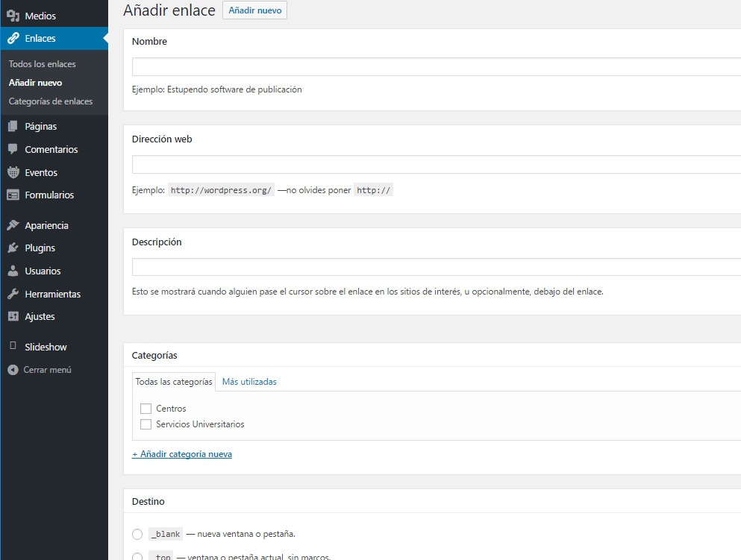Go to Categorías de enlaces submenu

point(51,101)
